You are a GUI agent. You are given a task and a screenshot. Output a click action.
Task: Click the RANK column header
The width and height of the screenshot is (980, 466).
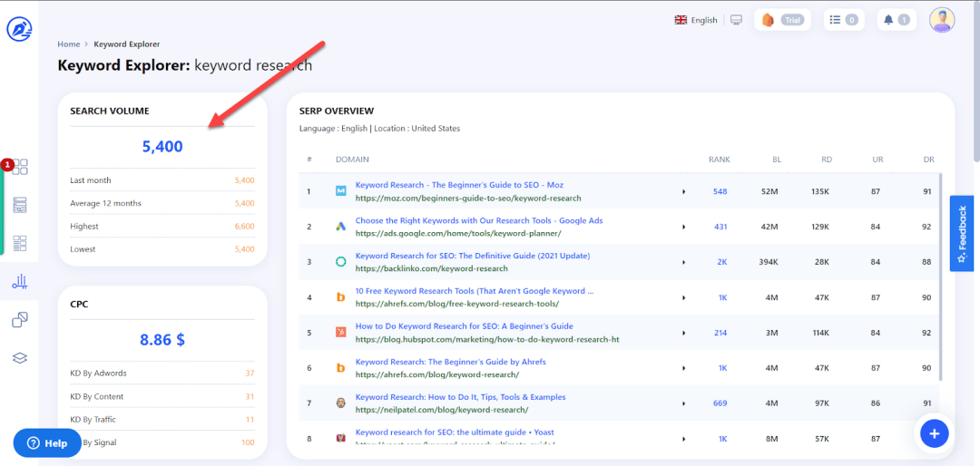tap(719, 160)
